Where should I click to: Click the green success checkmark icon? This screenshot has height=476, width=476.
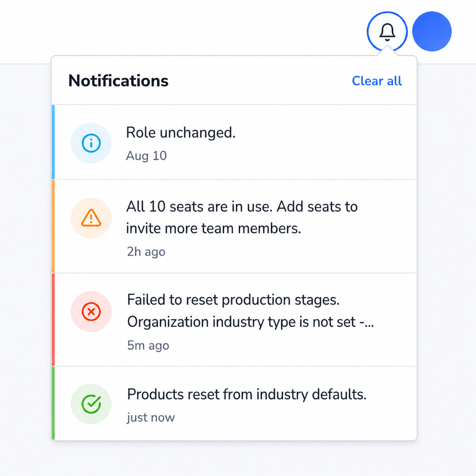point(91,404)
